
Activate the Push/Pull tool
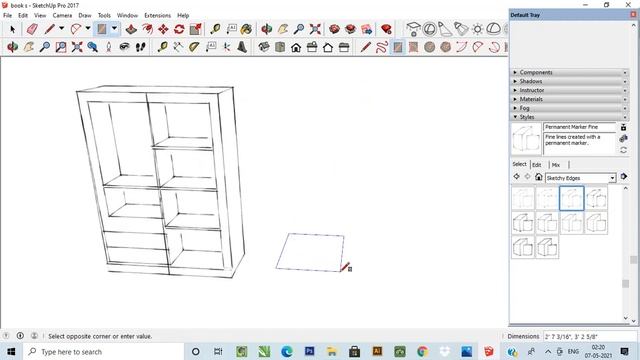click(x=131, y=29)
